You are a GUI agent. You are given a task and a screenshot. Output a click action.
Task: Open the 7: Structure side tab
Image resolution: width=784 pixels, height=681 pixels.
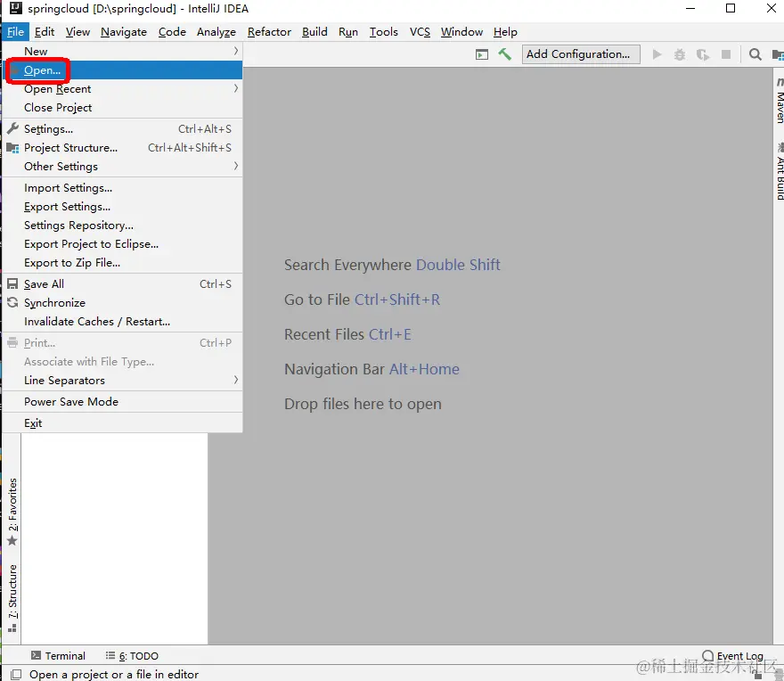coord(12,598)
